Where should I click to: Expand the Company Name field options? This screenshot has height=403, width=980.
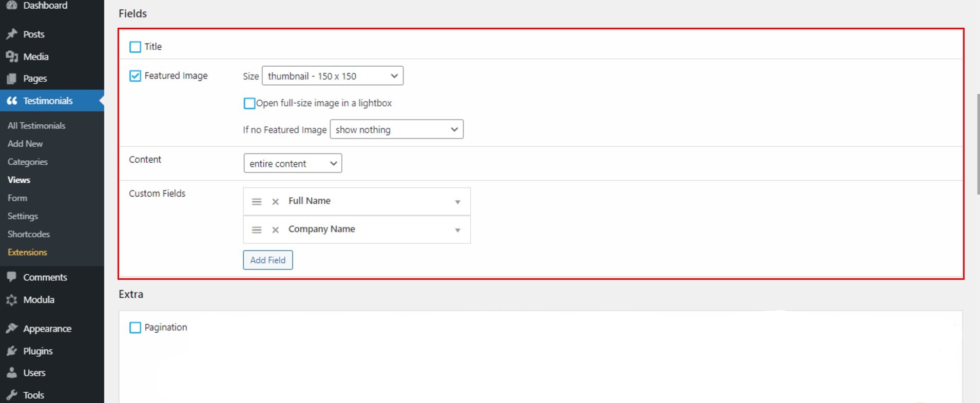[x=457, y=231]
